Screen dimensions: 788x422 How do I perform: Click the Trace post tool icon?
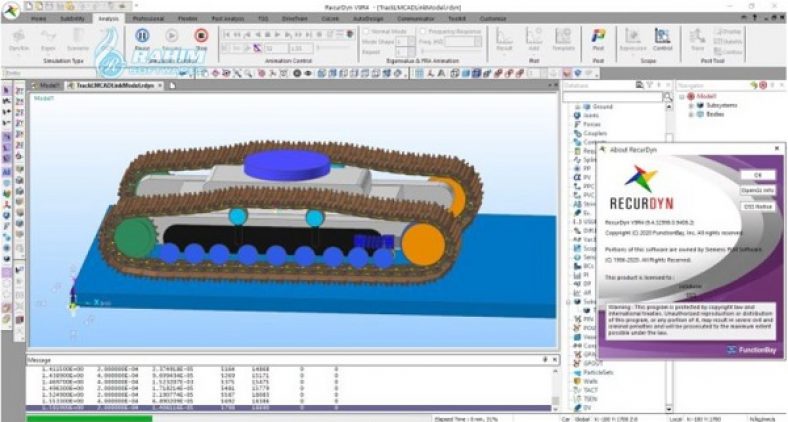(697, 36)
